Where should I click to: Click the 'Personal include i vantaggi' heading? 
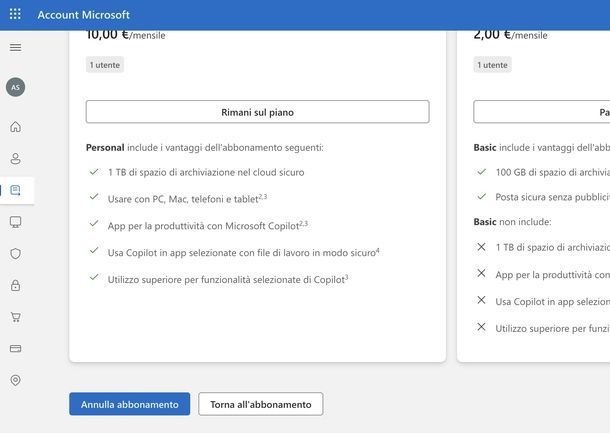tap(205, 148)
